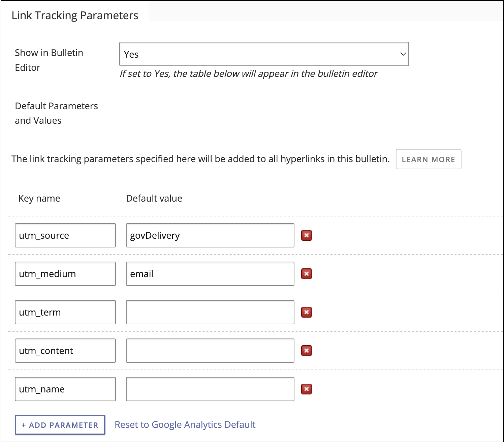Click the utm_source key name field

point(65,235)
